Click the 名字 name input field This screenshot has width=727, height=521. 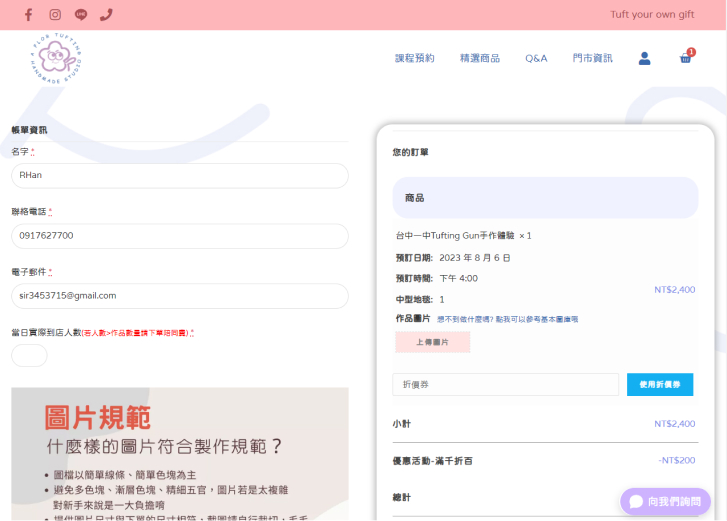pyautogui.click(x=180, y=175)
